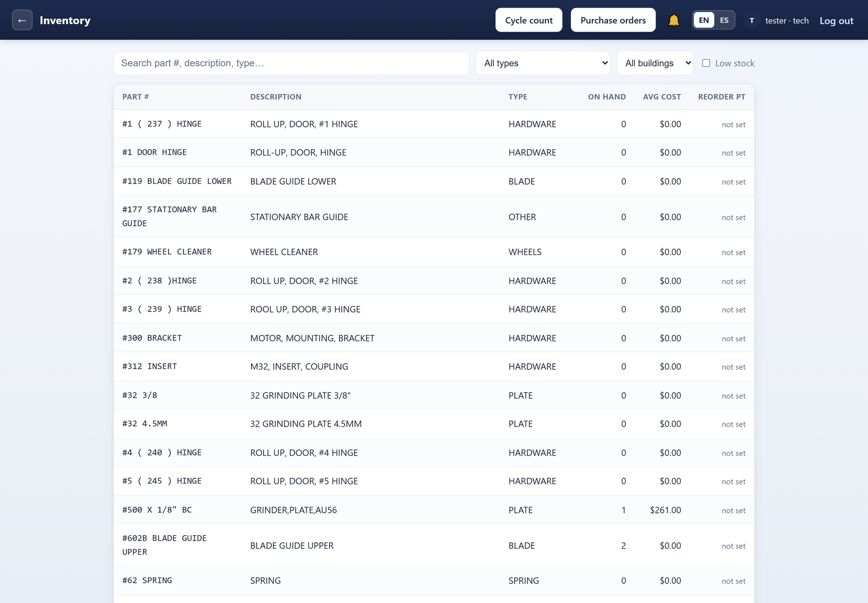Click on-hand quantity 2 for #602B
The height and width of the screenshot is (603, 868).
pos(623,545)
